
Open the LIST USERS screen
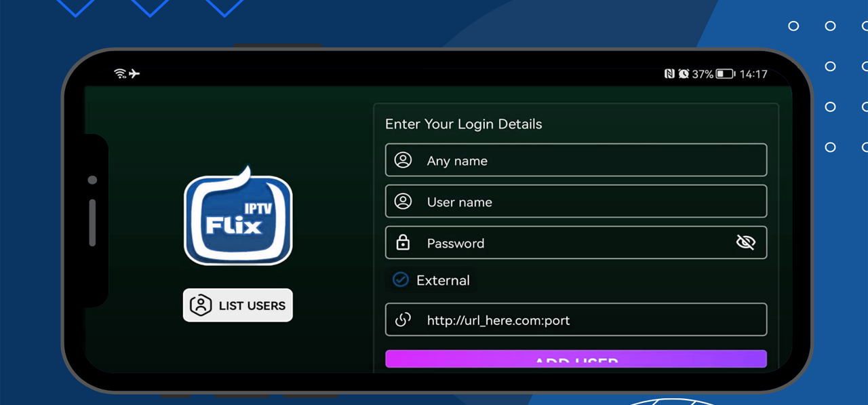pos(237,305)
